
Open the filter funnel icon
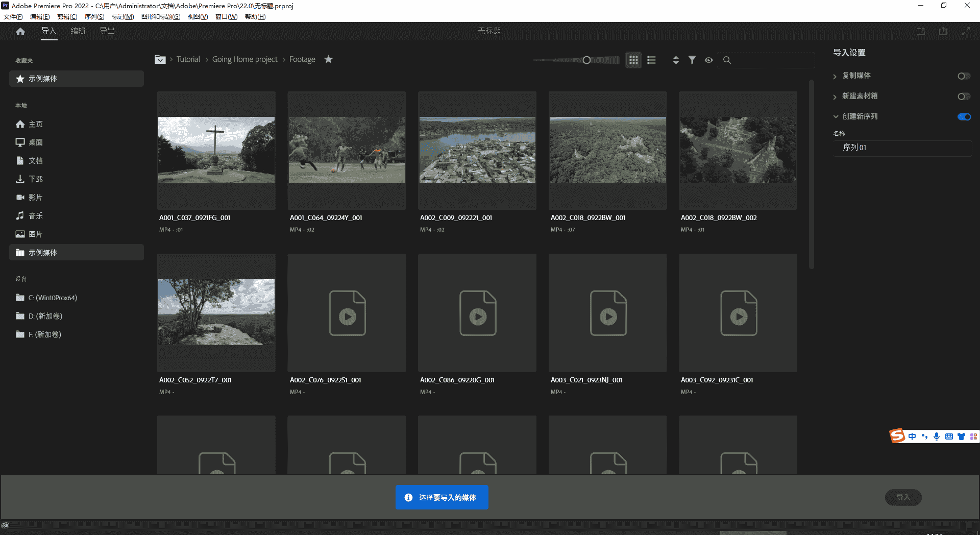692,60
